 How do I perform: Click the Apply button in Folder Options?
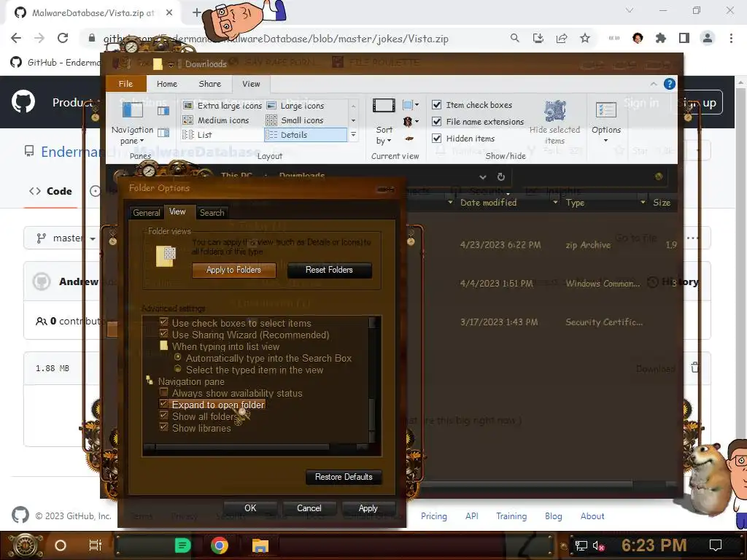(x=368, y=508)
